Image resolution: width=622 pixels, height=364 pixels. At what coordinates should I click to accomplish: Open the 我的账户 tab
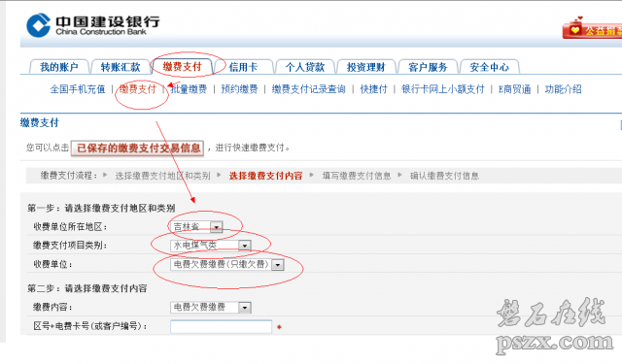click(x=58, y=67)
